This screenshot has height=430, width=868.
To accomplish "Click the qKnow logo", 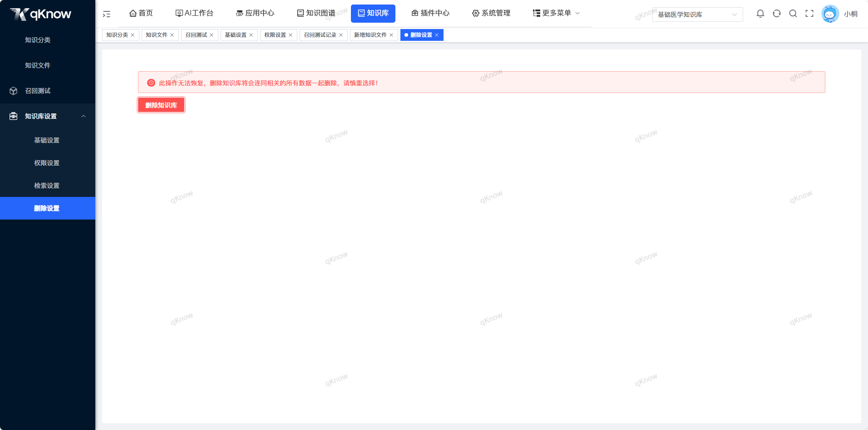I will [x=41, y=14].
